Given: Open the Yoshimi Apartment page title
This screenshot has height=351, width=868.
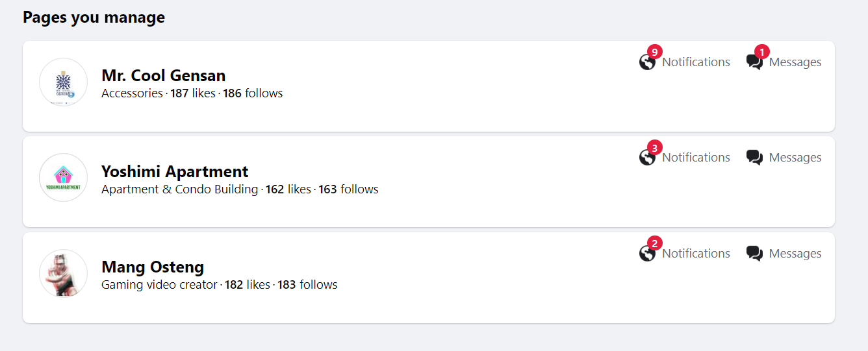Looking at the screenshot, I should pos(175,172).
